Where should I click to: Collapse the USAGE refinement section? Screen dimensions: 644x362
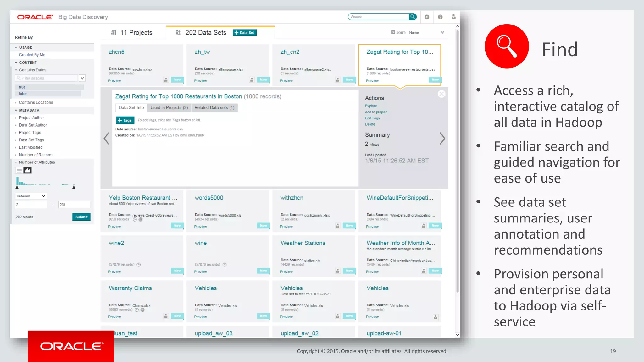tap(16, 47)
